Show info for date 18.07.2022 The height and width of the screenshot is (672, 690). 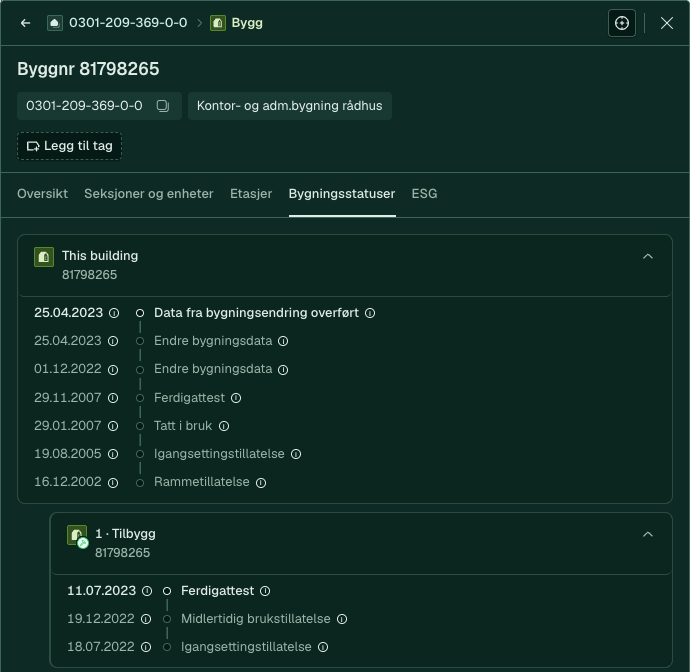point(146,647)
